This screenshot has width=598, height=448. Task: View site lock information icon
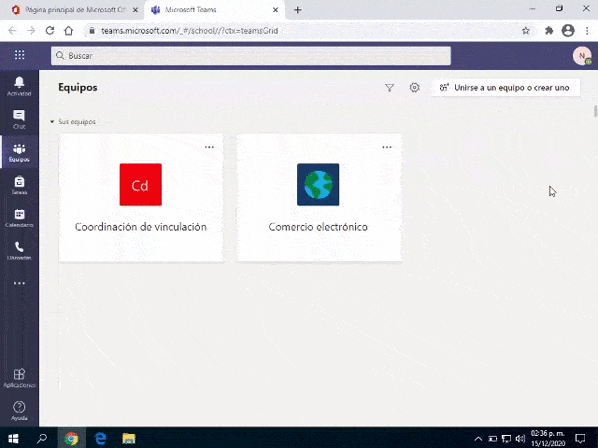(92, 31)
